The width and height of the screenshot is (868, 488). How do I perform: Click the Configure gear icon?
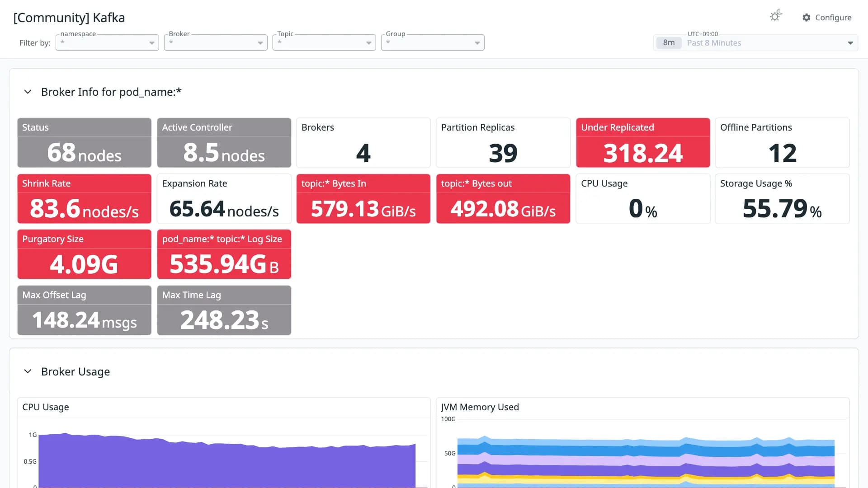(x=807, y=18)
